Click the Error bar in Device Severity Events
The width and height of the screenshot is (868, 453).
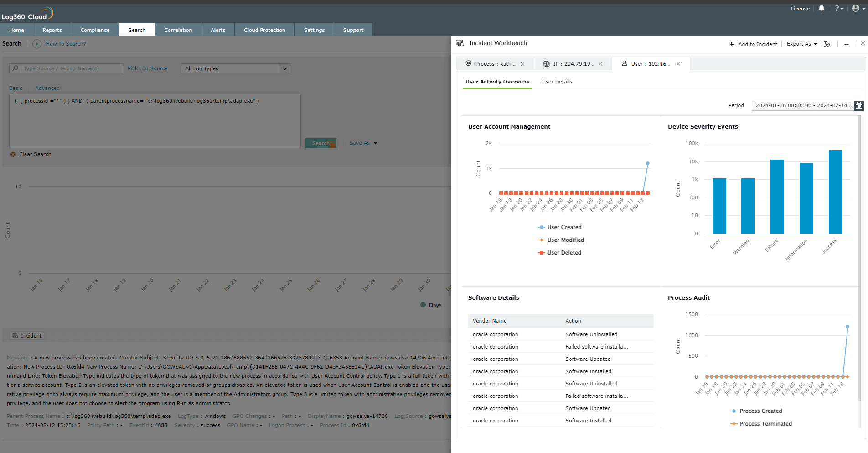click(x=719, y=206)
